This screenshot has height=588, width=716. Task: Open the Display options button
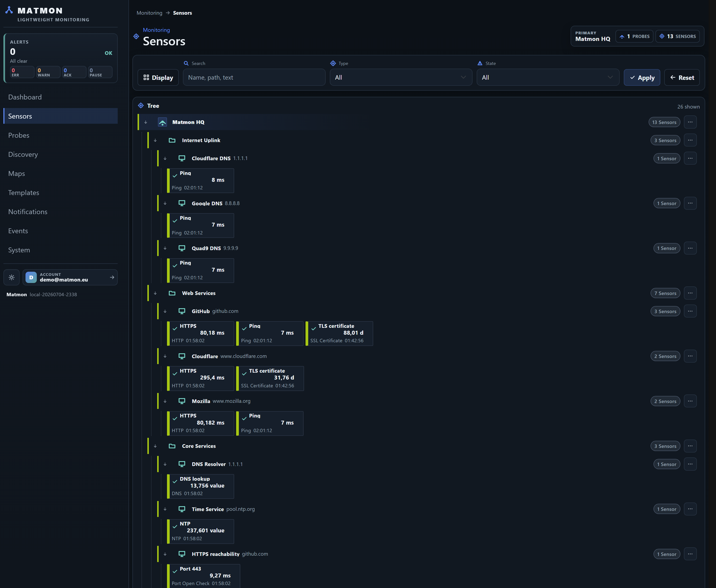coord(158,78)
